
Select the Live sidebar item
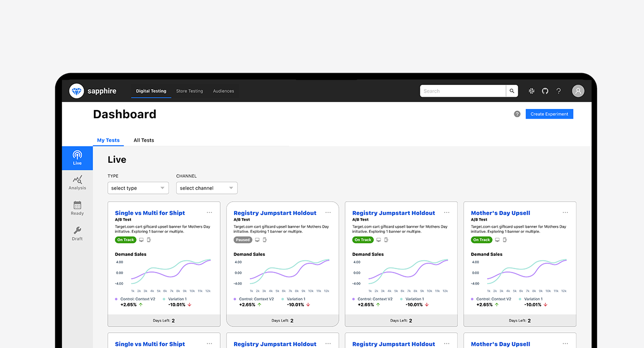click(x=77, y=158)
